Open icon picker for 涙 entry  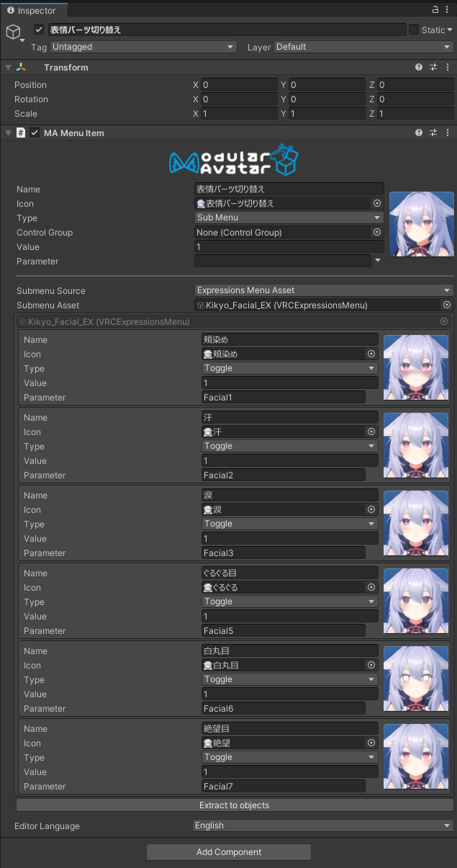[x=371, y=509]
